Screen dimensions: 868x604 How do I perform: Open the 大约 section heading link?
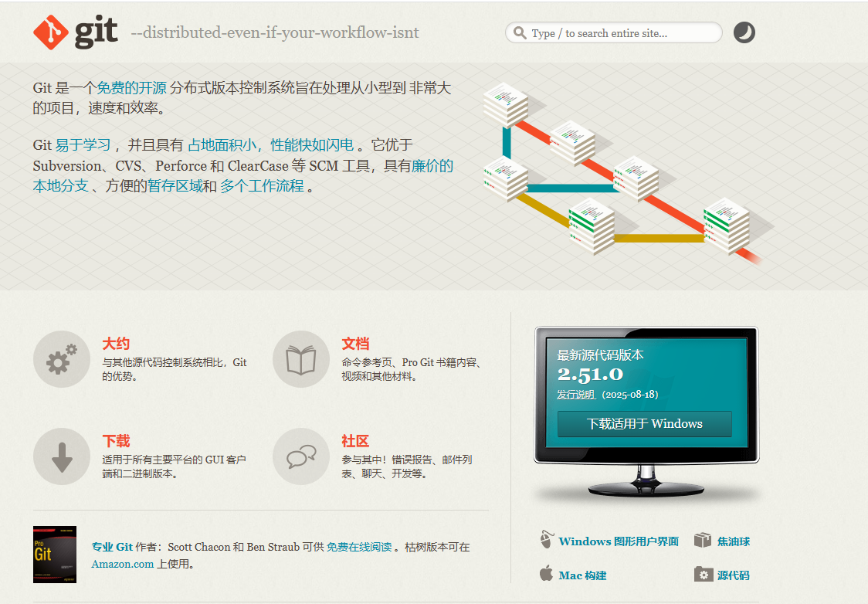coord(116,344)
